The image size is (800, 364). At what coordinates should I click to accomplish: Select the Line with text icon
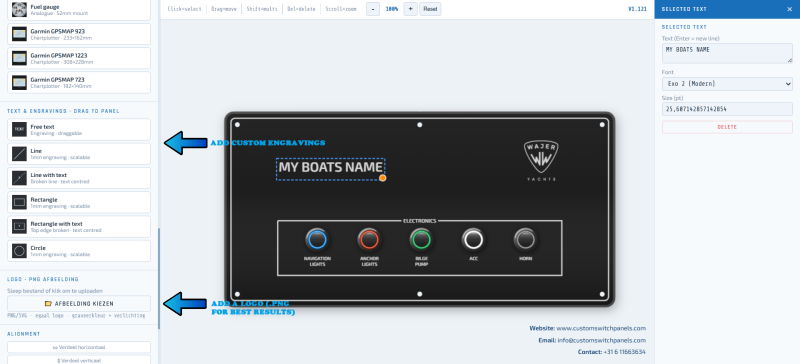(x=19, y=178)
